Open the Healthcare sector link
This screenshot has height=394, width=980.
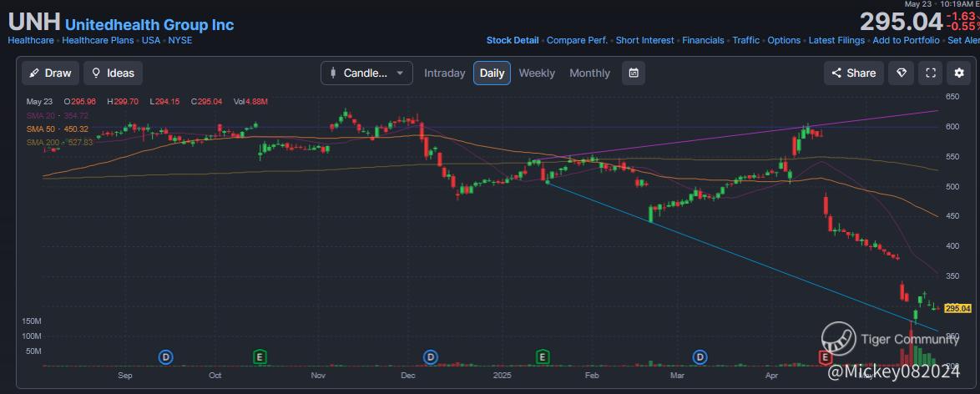click(x=31, y=40)
